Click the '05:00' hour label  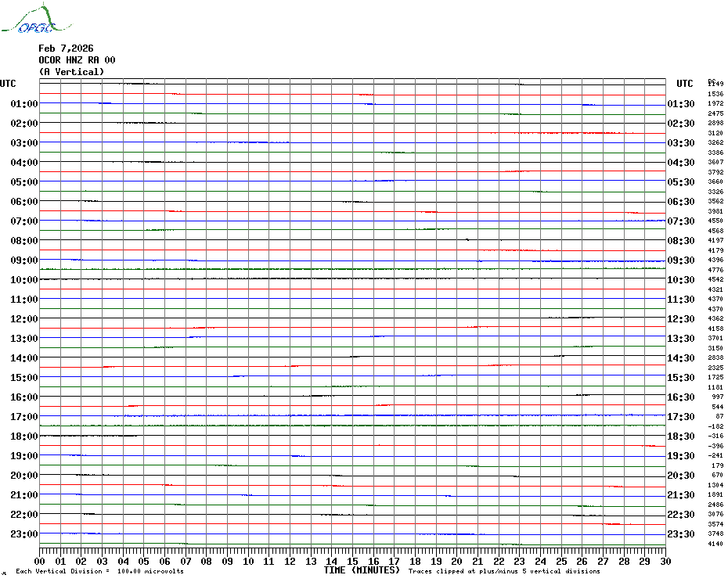coord(24,182)
